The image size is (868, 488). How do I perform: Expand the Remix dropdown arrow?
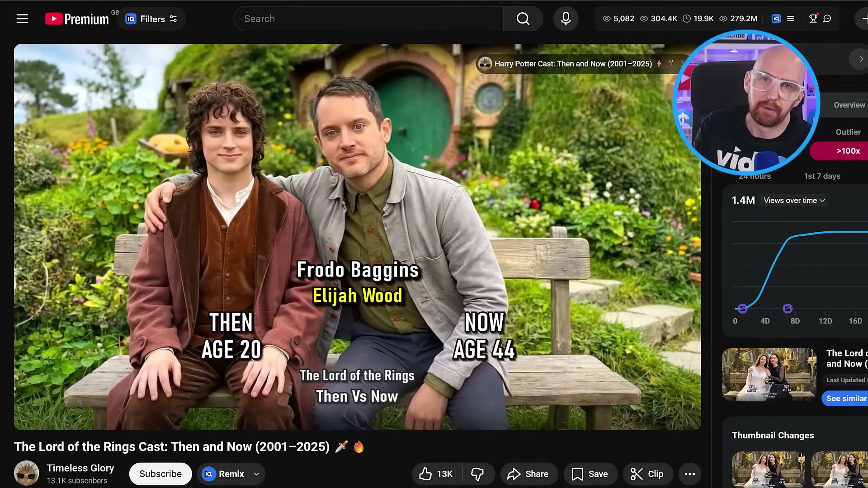(x=256, y=474)
